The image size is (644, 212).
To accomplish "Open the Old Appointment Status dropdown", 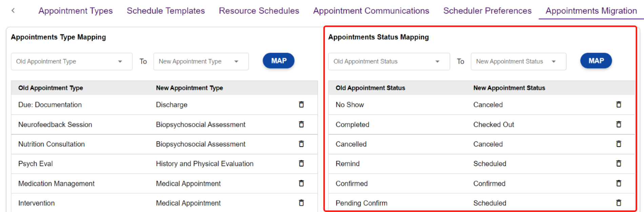I will 389,61.
